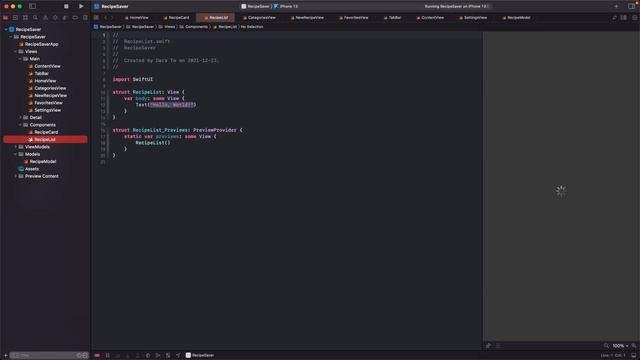The width and height of the screenshot is (640, 360).
Task: Open the issue navigator warning icon
Action: [x=45, y=18]
